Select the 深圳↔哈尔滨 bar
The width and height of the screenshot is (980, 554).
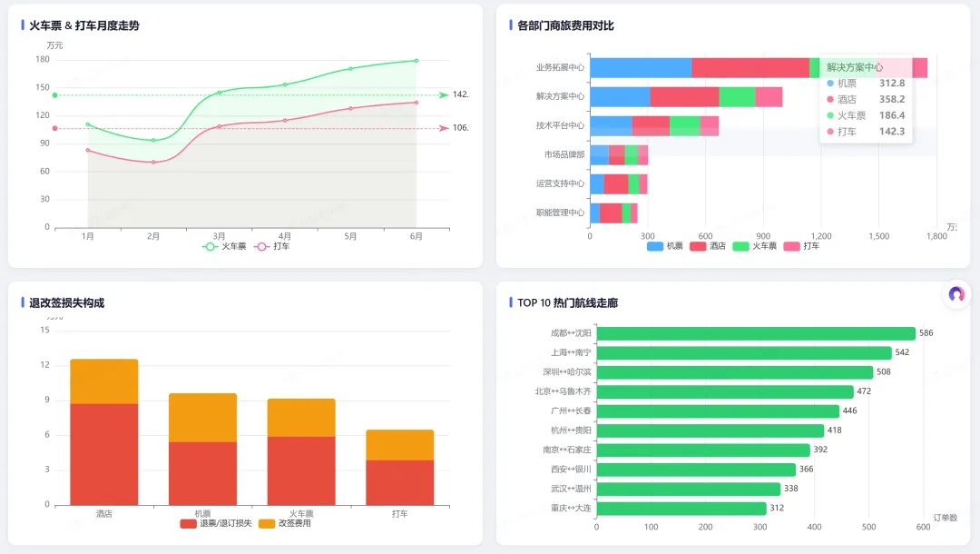(734, 372)
